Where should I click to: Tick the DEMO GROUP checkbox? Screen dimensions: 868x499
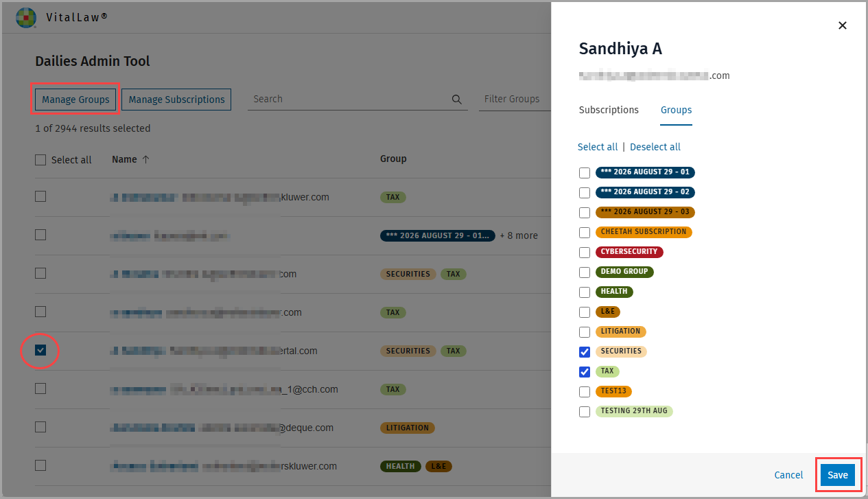click(585, 272)
